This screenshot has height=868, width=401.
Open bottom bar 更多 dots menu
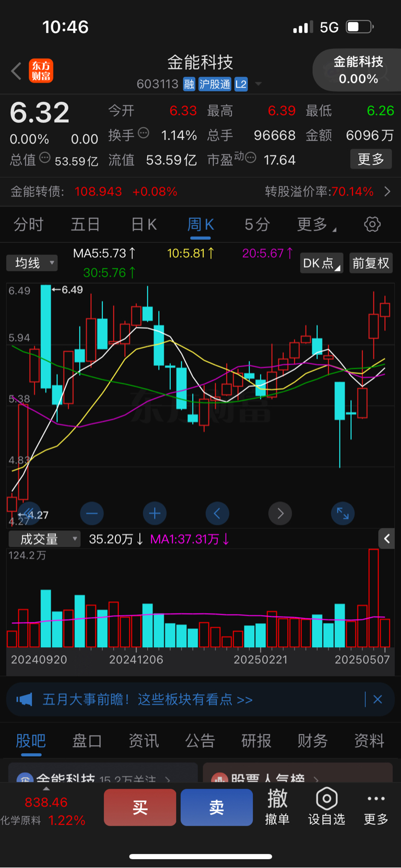(376, 806)
